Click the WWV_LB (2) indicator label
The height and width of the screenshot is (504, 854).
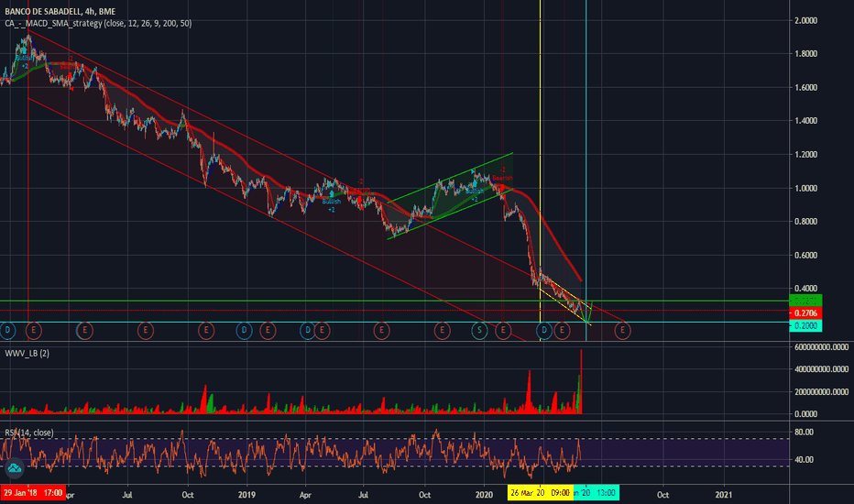tap(27, 354)
